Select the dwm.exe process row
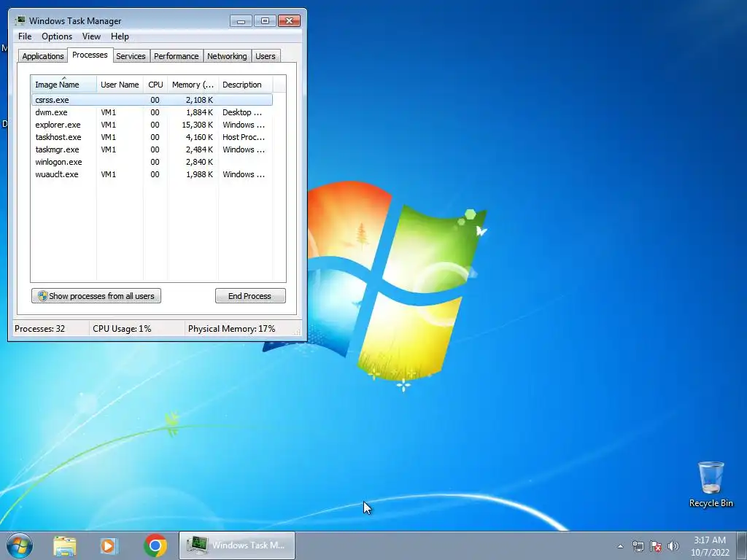The image size is (747, 560). pyautogui.click(x=152, y=112)
